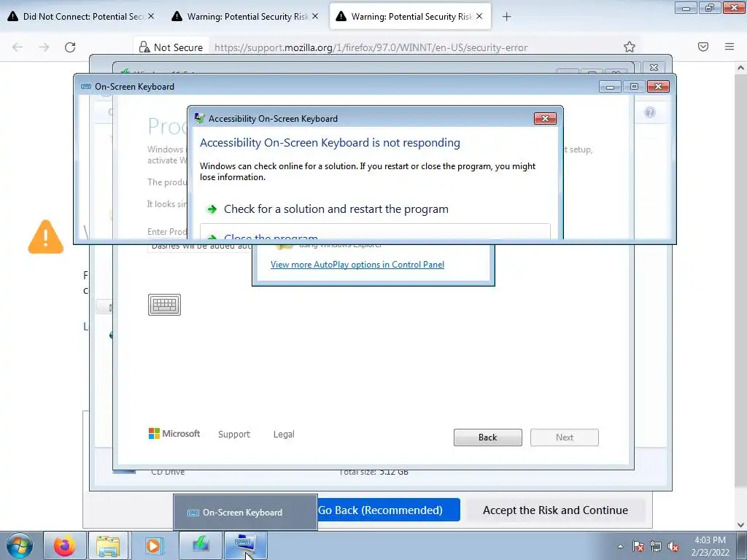Minimize the On-Screen Keyboard window
Viewport: 747px width, 560px height.
(x=610, y=86)
